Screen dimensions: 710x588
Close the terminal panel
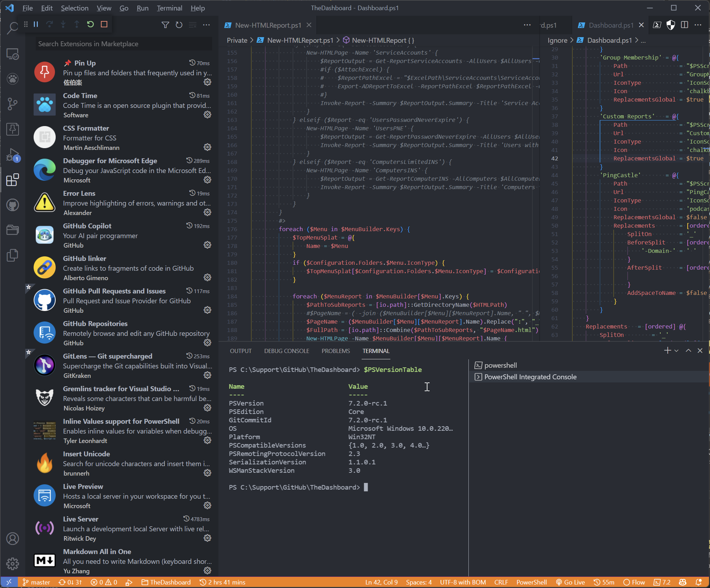pos(700,351)
